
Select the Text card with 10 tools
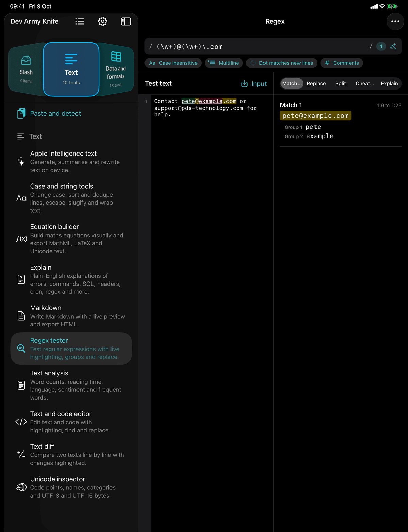(x=71, y=69)
